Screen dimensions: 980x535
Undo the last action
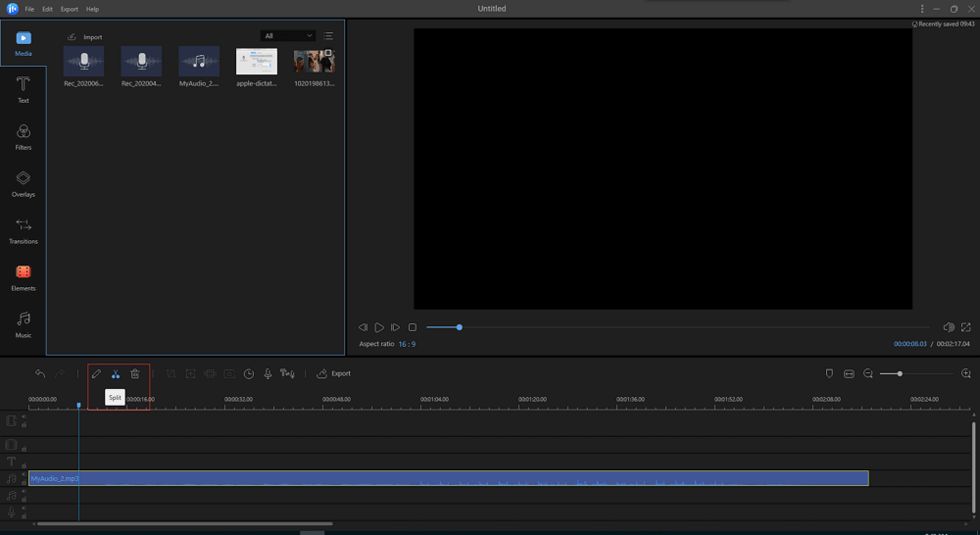pyautogui.click(x=40, y=373)
